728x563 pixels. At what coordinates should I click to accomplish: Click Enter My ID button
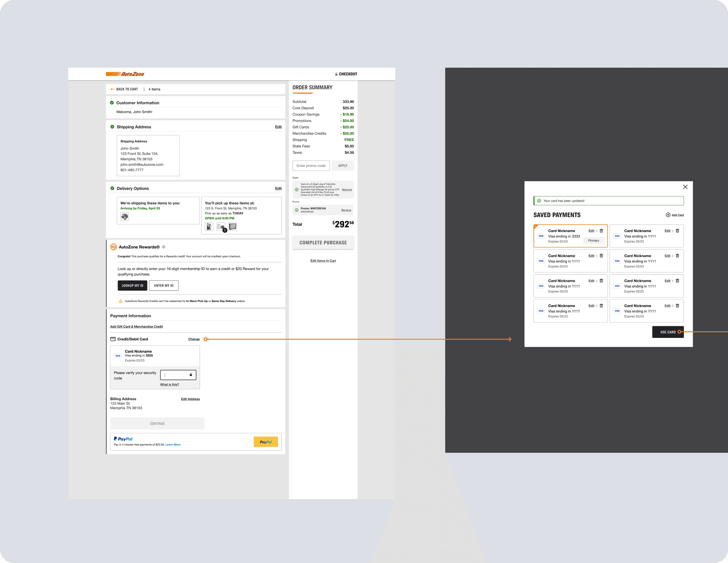coord(164,286)
